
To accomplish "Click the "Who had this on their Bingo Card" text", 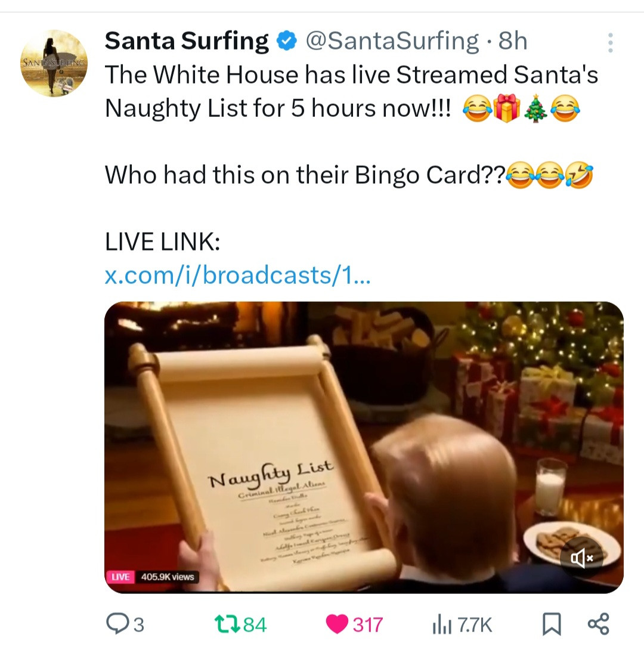I will coord(304,175).
